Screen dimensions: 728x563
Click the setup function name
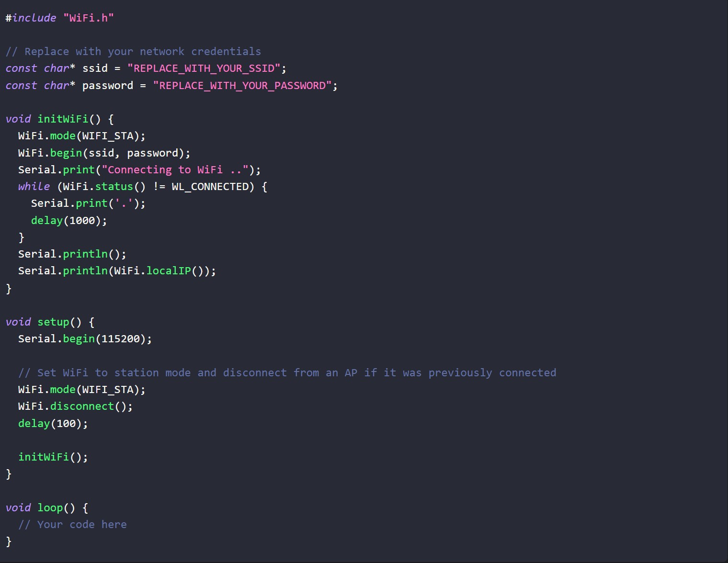tap(53, 322)
